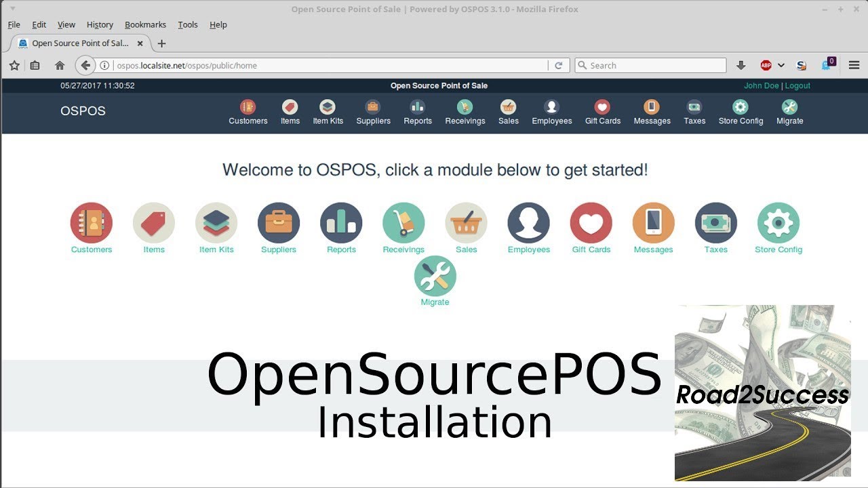Click John Doe user link
This screenshot has width=868, height=488.
tap(761, 86)
